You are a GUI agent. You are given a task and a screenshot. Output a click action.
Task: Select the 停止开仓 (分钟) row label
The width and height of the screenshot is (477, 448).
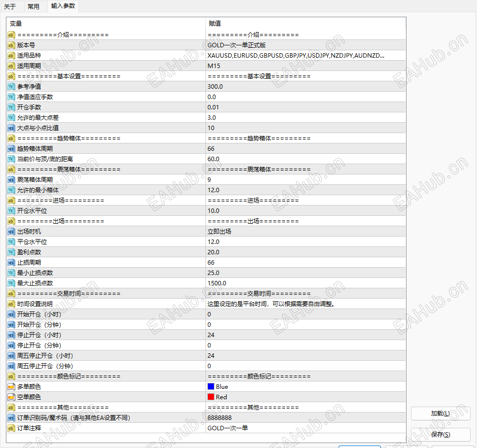[x=39, y=345]
